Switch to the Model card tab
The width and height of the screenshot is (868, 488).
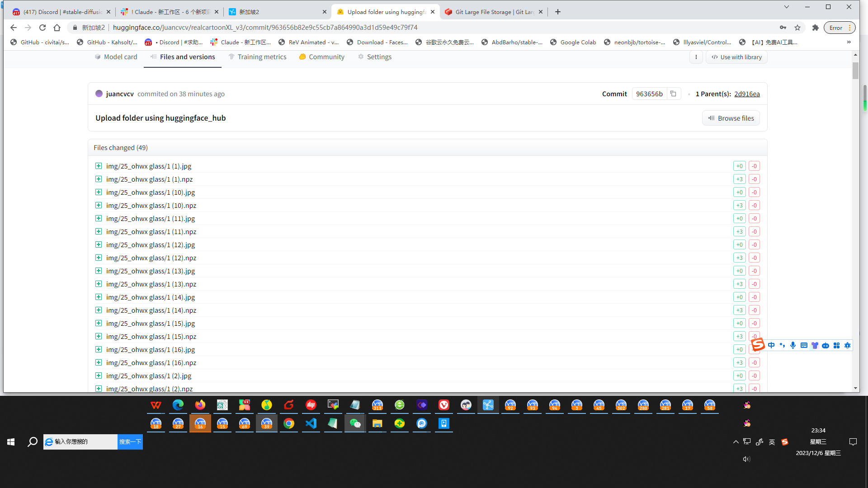pos(116,57)
